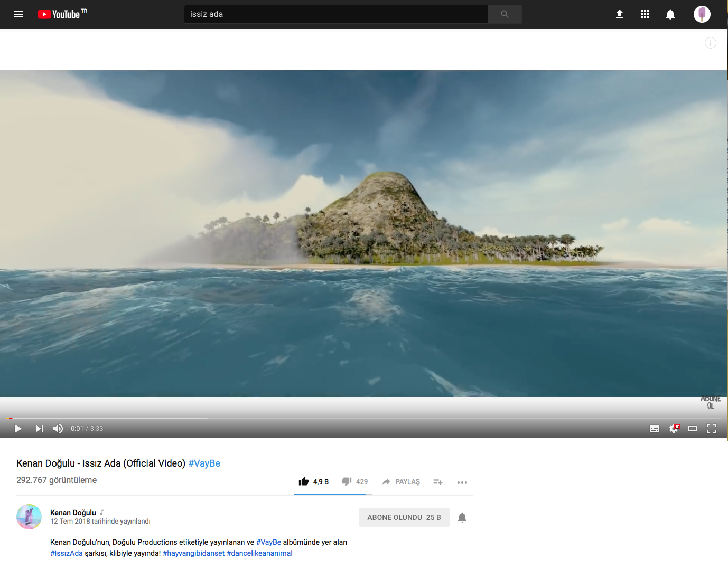Click the PAYLAŞ share button
Screen dimensions: 728x568
401,481
